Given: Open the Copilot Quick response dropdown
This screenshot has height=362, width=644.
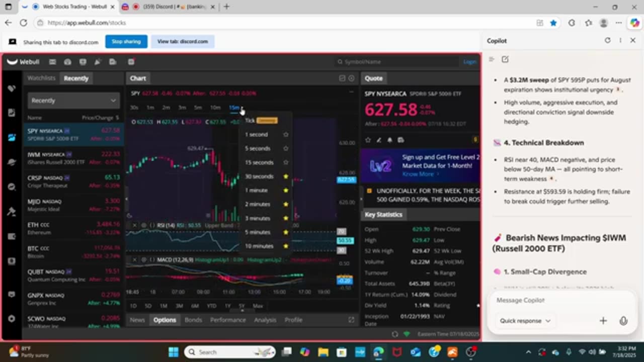Looking at the screenshot, I should click(525, 321).
